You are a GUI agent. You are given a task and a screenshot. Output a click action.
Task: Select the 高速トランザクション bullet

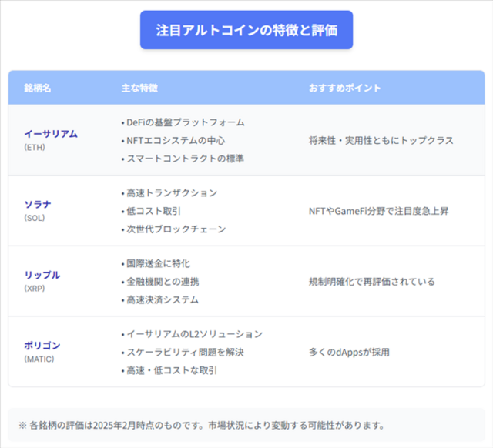point(169,193)
